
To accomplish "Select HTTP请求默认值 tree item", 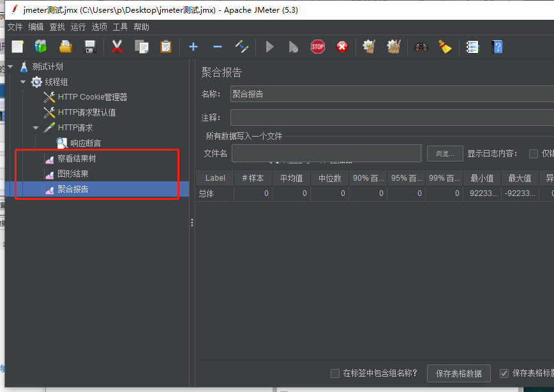I will 87,112.
